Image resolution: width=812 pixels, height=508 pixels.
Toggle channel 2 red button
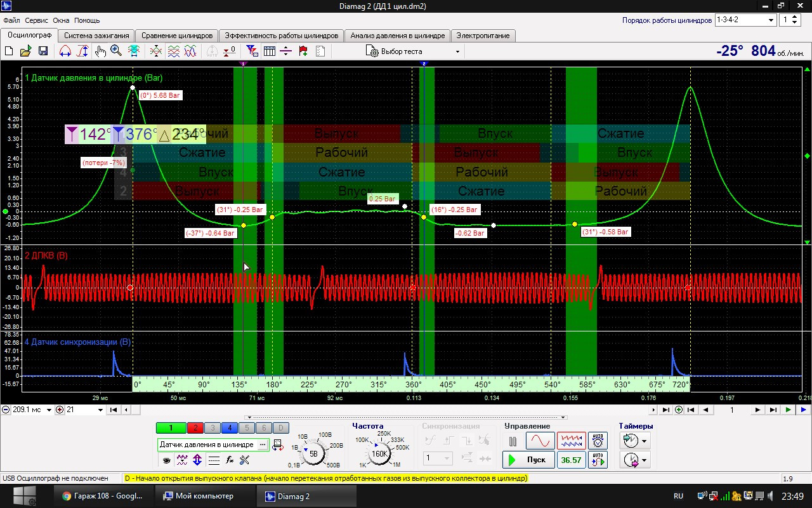[x=195, y=428]
